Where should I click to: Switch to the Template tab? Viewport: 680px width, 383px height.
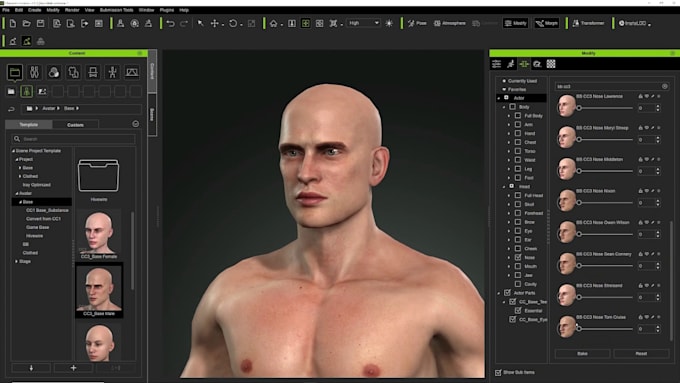pos(29,125)
